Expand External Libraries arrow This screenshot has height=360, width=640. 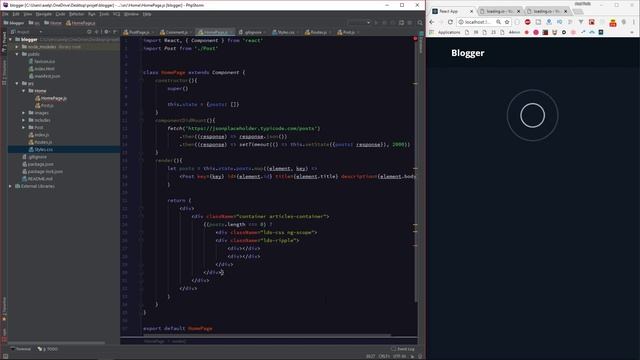[11, 186]
